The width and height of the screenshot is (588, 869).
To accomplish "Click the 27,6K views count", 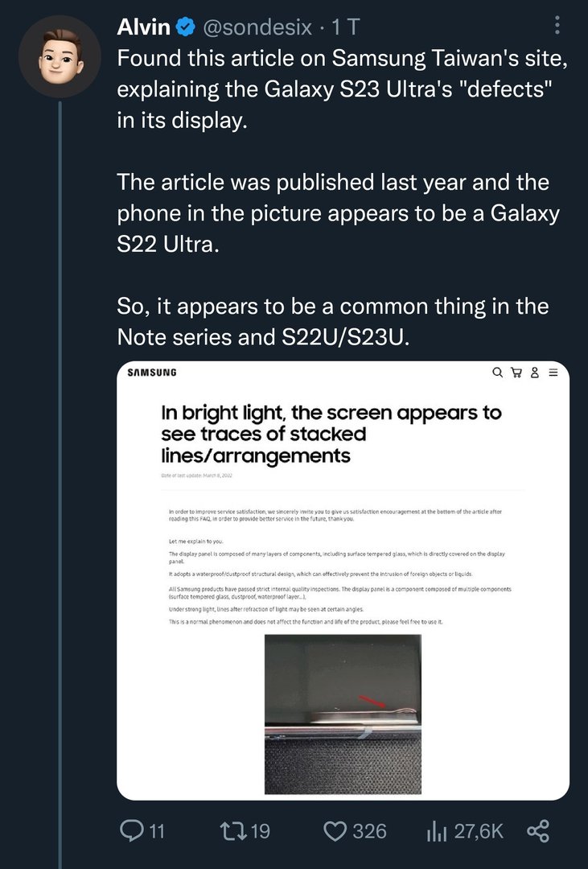I will [479, 831].
